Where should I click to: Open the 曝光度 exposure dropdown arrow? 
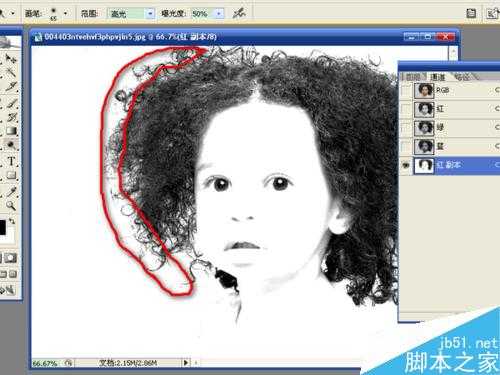coord(219,14)
